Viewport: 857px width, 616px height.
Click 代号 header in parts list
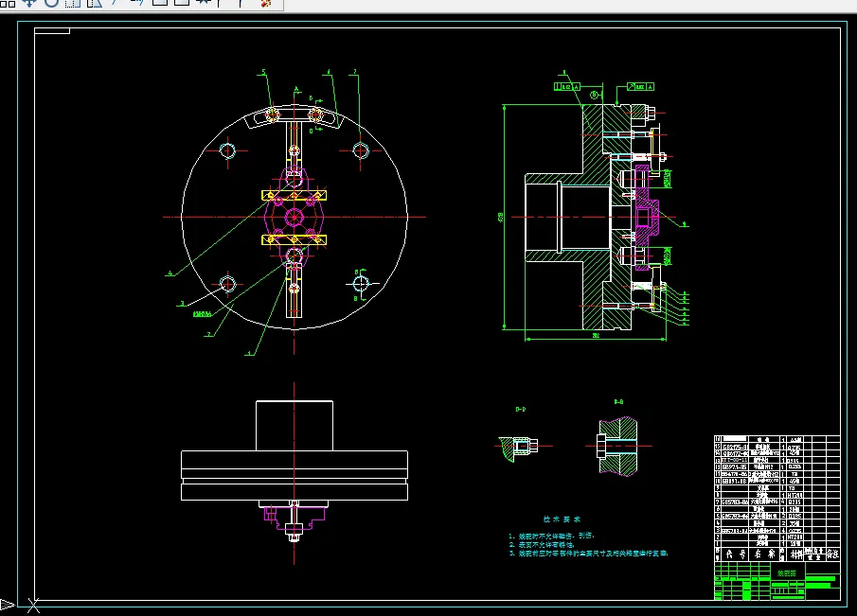(x=735, y=554)
